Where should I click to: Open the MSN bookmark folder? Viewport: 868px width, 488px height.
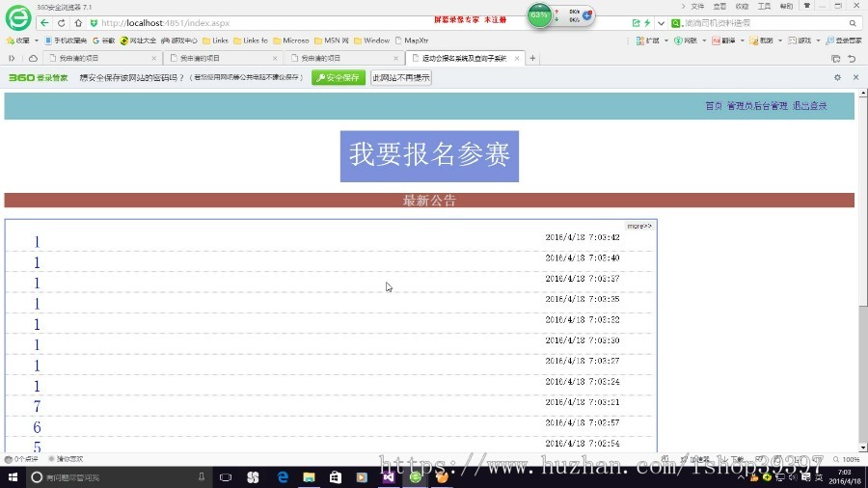(x=331, y=41)
